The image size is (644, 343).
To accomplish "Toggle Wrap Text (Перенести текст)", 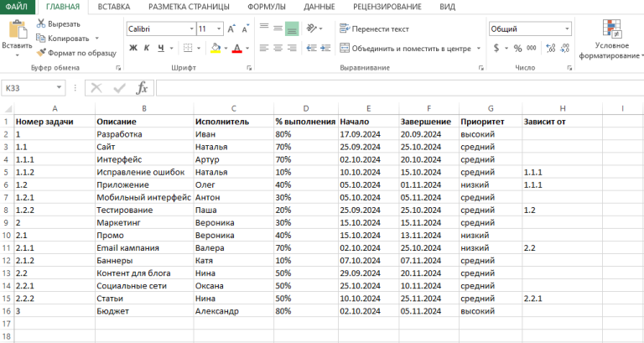I will click(x=375, y=29).
